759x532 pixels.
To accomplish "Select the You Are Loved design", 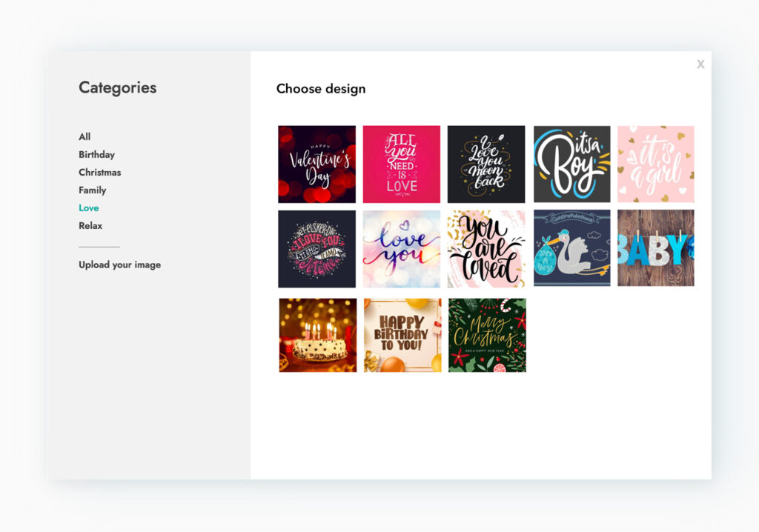I will (486, 248).
